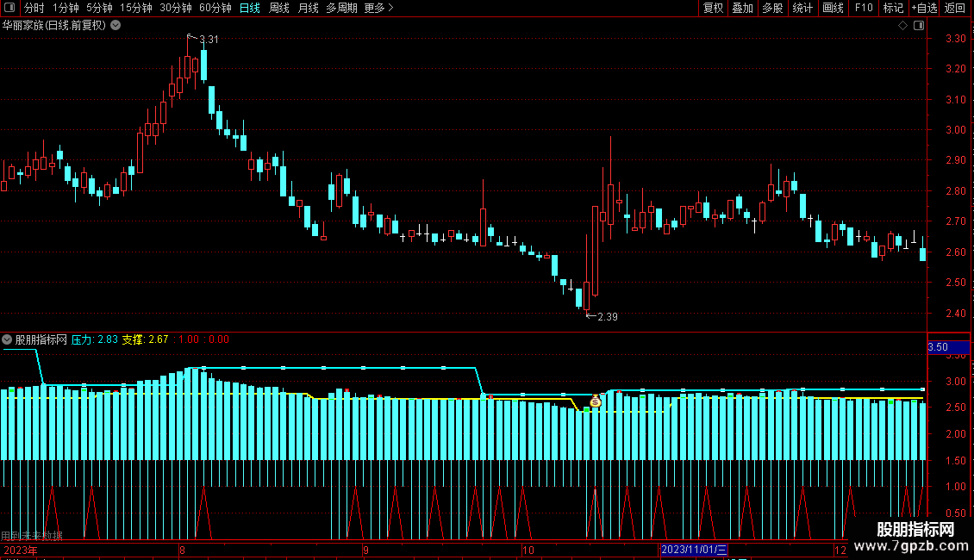Viewport: 974px width, 560px height.
Task: Select the 月线 monthly period tab
Action: click(308, 8)
